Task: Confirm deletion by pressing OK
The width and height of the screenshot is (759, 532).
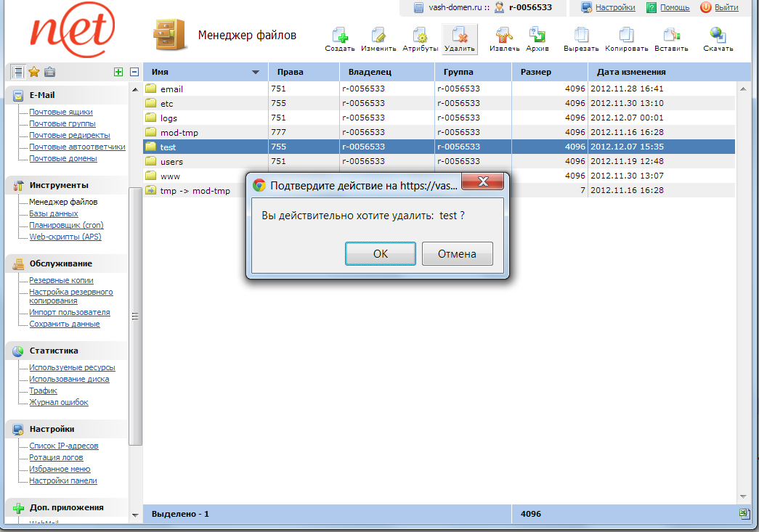Action: coord(380,254)
